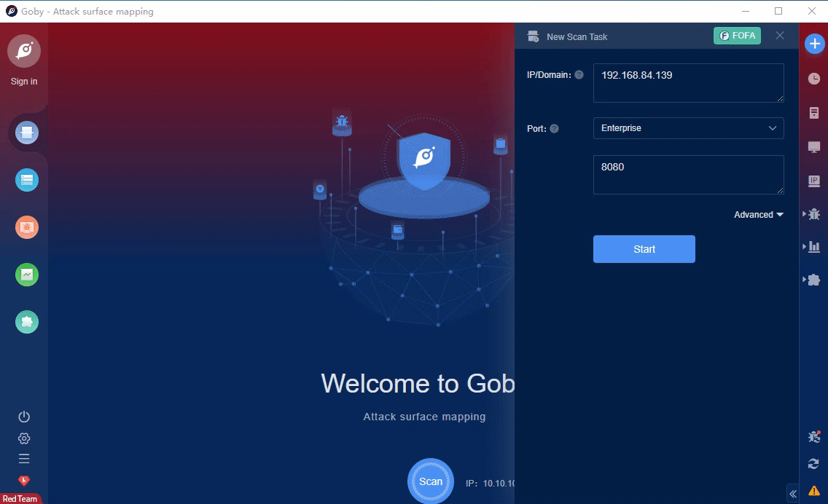Click the bug with red dot icon
The height and width of the screenshot is (504, 828).
pos(814,436)
